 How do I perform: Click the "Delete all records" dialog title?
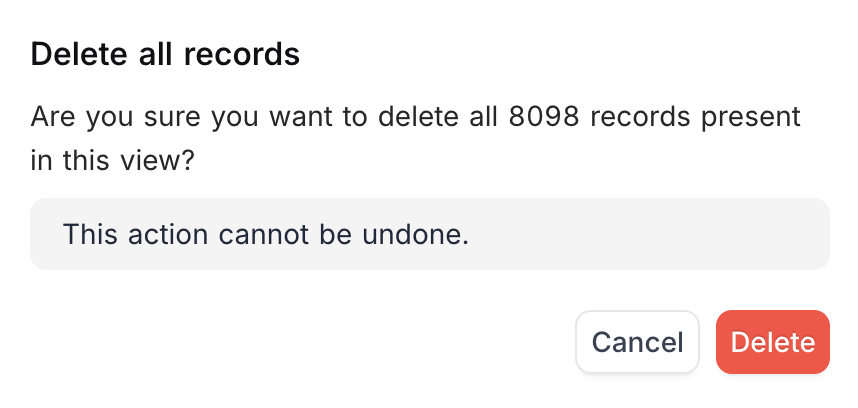pos(165,54)
